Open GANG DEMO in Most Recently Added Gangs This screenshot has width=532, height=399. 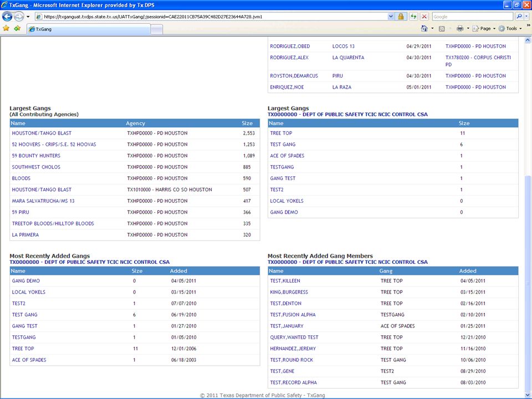pyautogui.click(x=26, y=280)
